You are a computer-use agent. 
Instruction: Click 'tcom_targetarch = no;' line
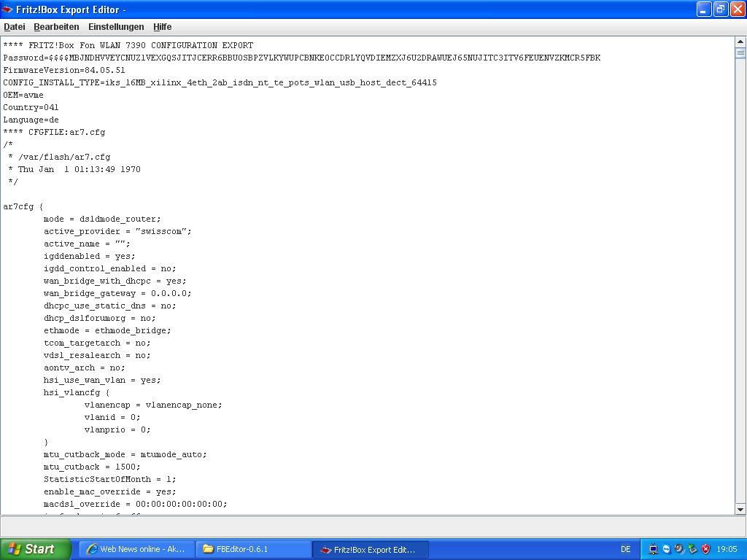tap(97, 343)
